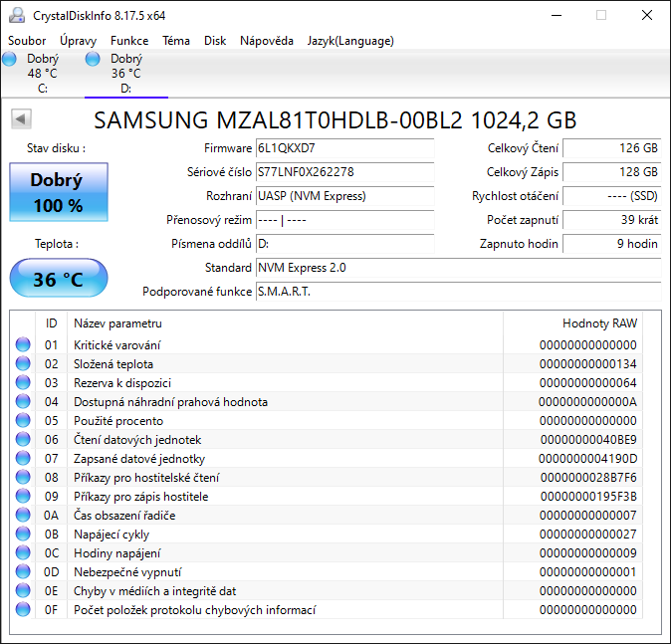The image size is (671, 644).
Task: Click status orb for Příkazy pro zápis hostitele
Action: (23, 496)
